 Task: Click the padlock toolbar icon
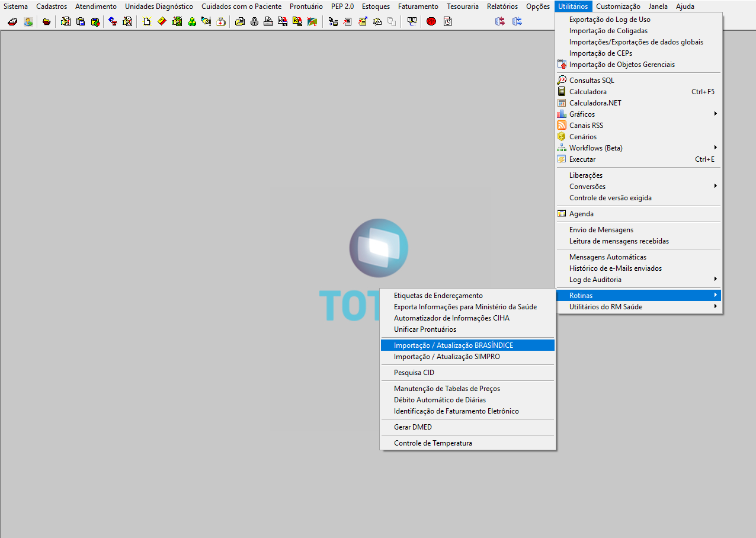click(x=254, y=22)
